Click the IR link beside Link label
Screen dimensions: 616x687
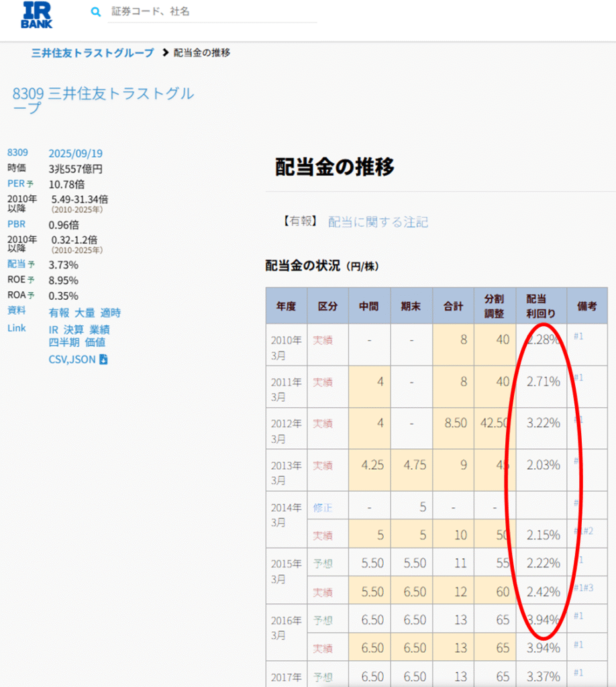coord(54,330)
